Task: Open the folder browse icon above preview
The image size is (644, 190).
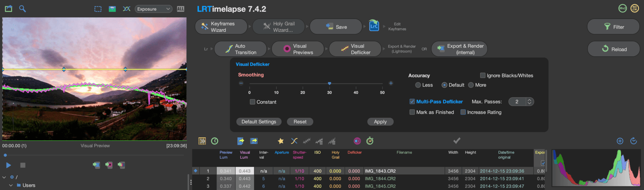Action: pyautogui.click(x=8, y=8)
